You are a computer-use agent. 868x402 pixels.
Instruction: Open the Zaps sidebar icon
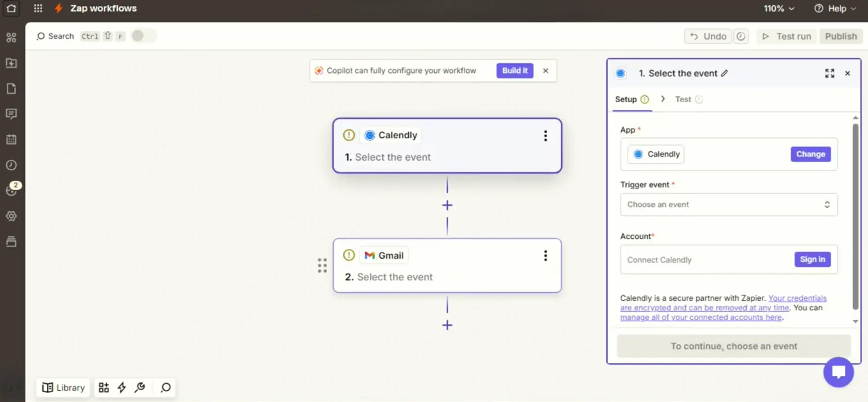[11, 37]
